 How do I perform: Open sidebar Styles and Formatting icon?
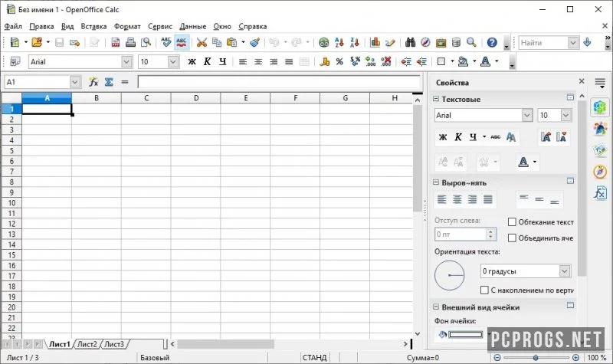pyautogui.click(x=600, y=128)
